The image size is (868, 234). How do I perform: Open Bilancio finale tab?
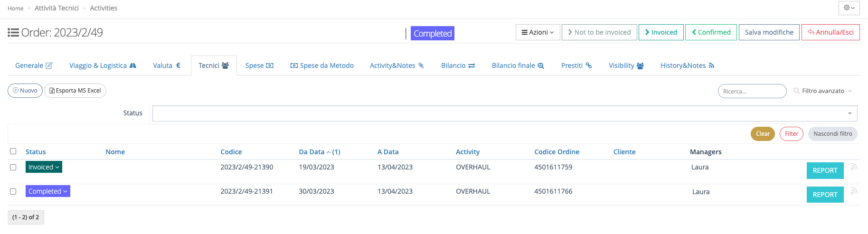point(518,66)
